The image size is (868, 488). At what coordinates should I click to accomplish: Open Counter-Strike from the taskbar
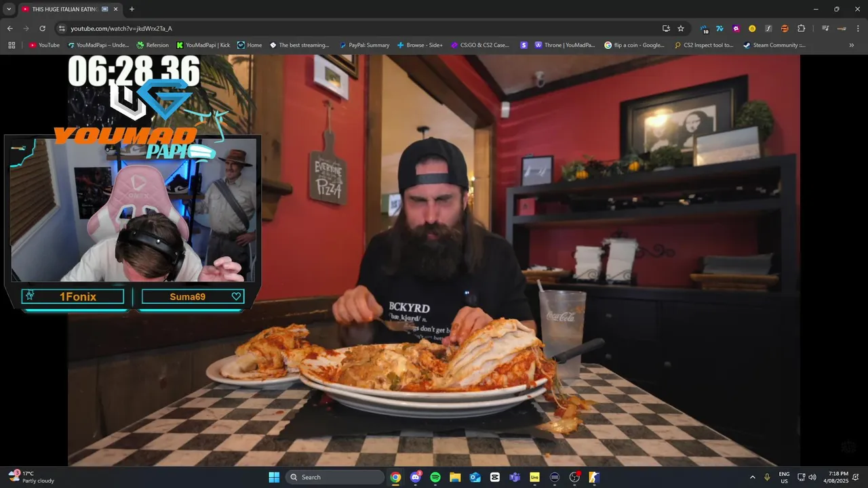tap(594, 477)
